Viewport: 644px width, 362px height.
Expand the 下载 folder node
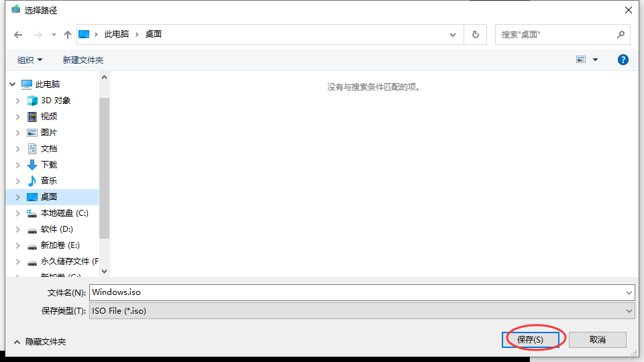click(x=17, y=165)
